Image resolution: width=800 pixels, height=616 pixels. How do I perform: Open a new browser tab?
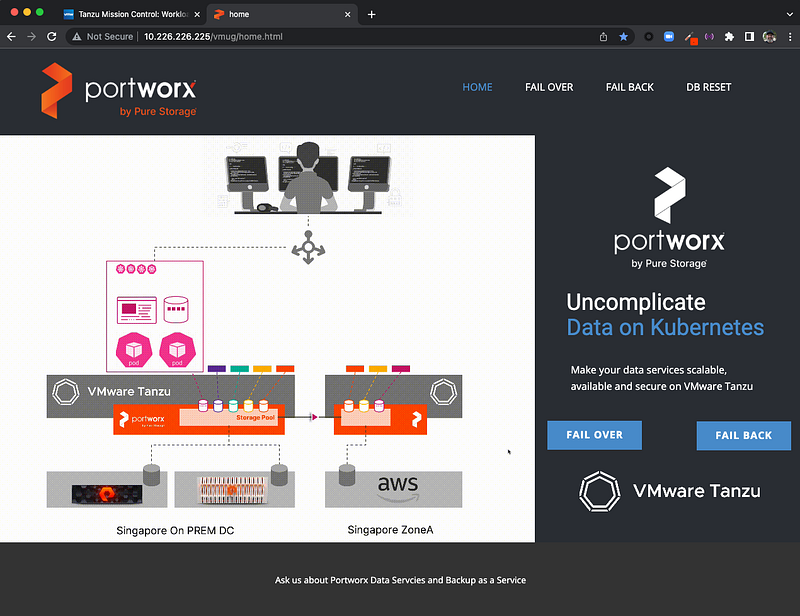click(x=371, y=14)
